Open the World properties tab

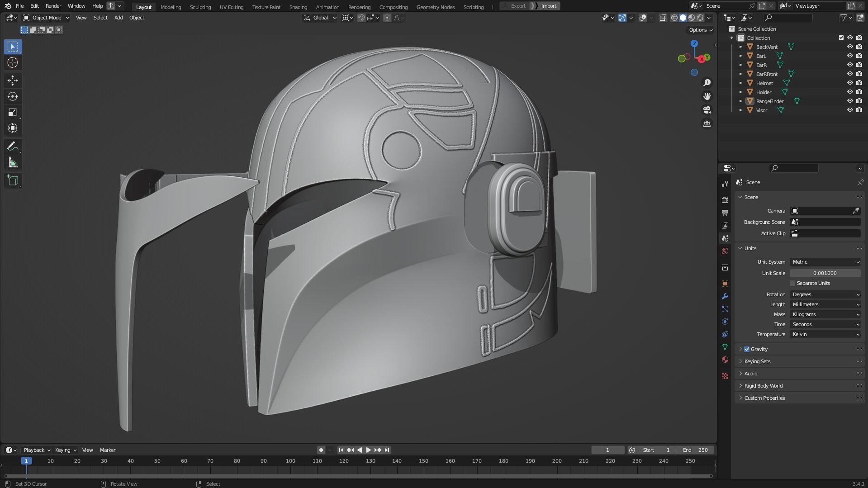(x=725, y=251)
